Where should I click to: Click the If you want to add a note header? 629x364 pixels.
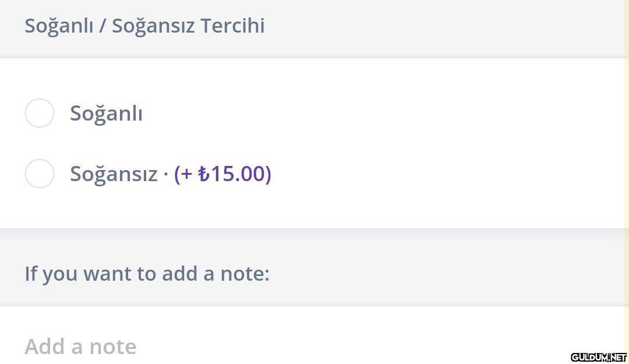[x=147, y=274]
